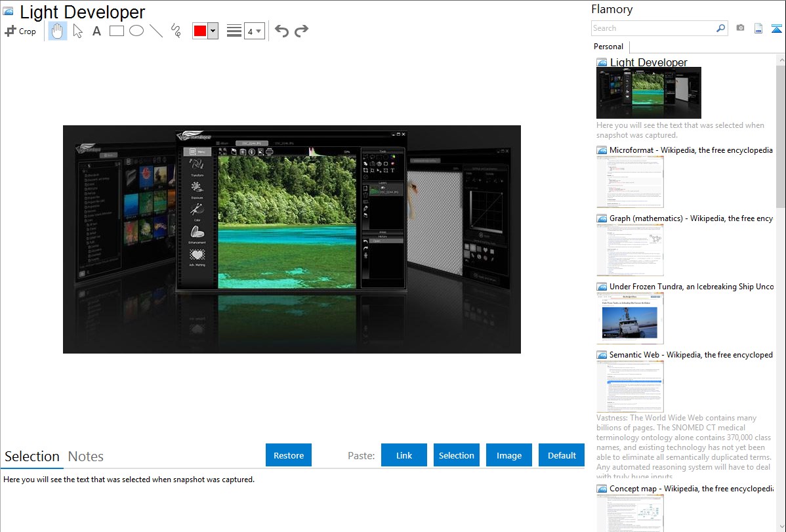Click the Semantic Web page thumbnail

click(x=630, y=386)
